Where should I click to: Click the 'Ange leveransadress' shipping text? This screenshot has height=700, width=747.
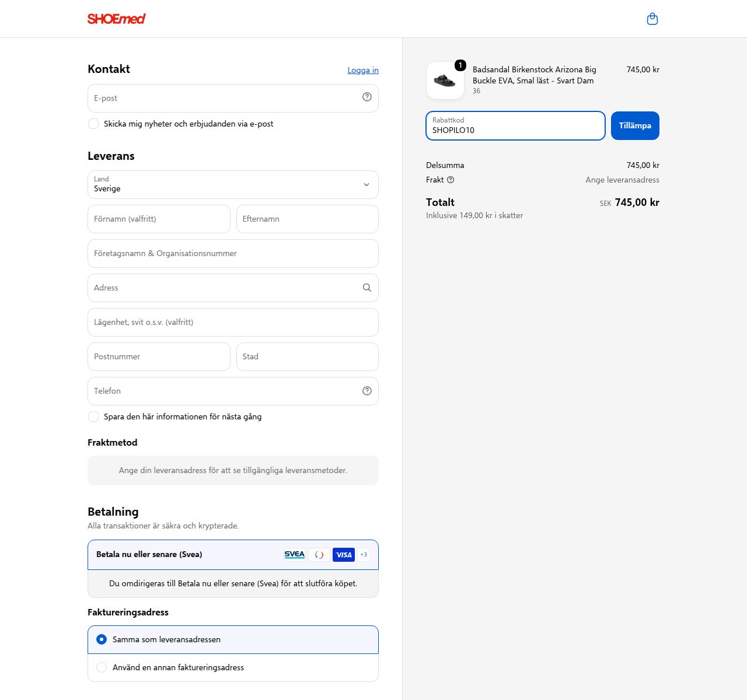tap(623, 180)
